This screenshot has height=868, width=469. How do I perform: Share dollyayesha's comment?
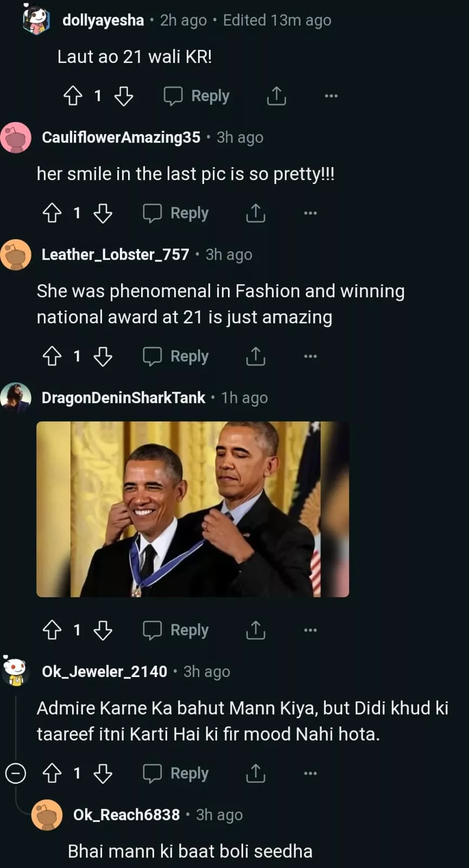(x=276, y=96)
